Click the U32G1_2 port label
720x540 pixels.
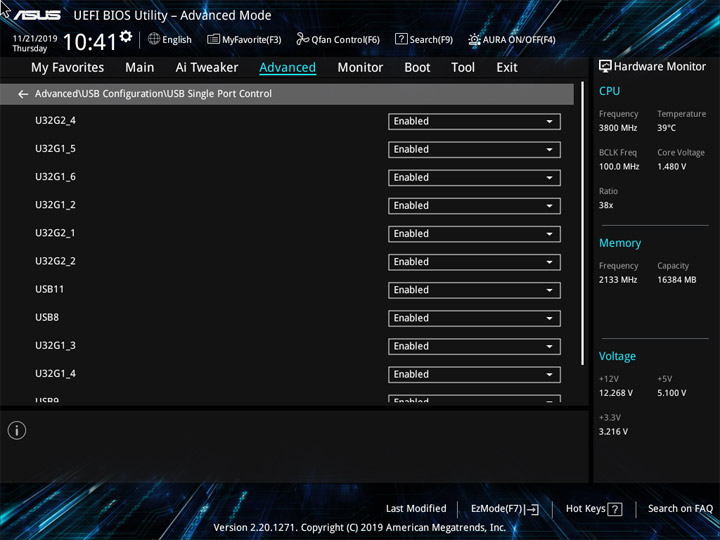[x=55, y=205]
